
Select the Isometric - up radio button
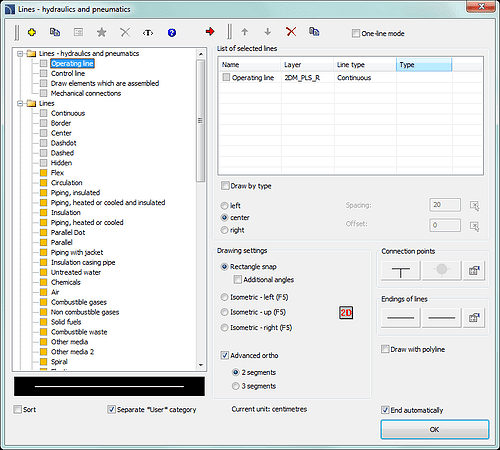(224, 312)
